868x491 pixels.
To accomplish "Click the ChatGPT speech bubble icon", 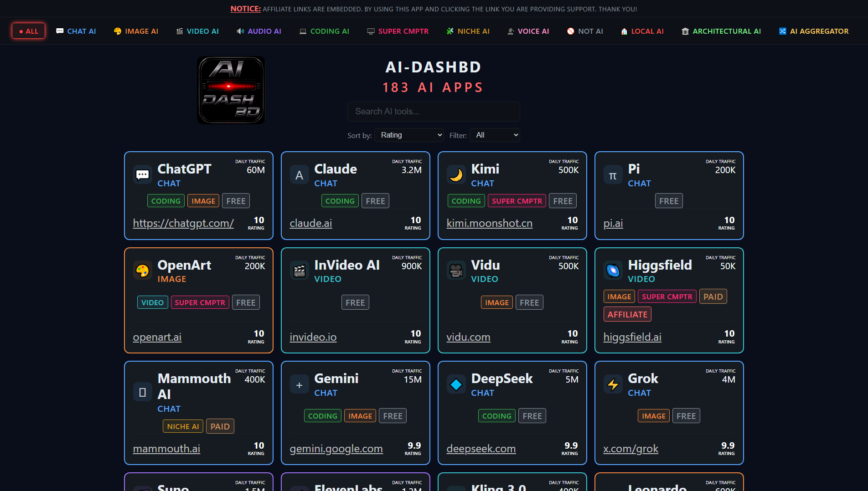I will point(143,175).
